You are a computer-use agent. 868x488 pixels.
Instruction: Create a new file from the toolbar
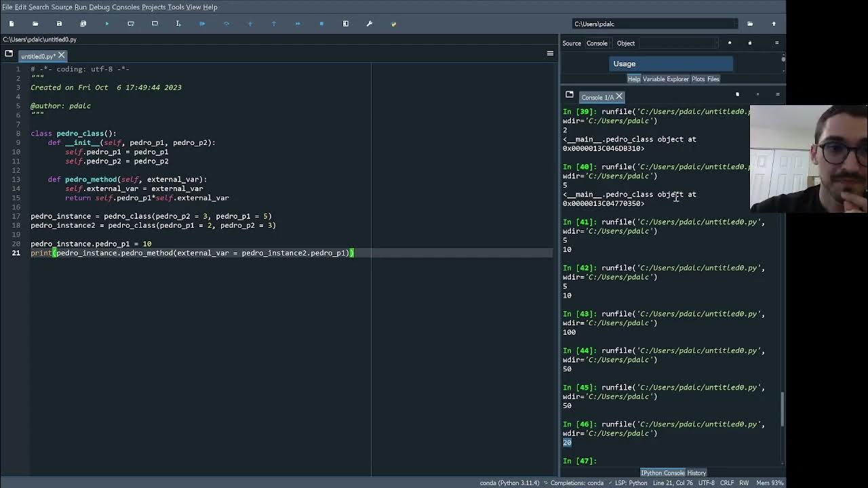click(x=12, y=24)
